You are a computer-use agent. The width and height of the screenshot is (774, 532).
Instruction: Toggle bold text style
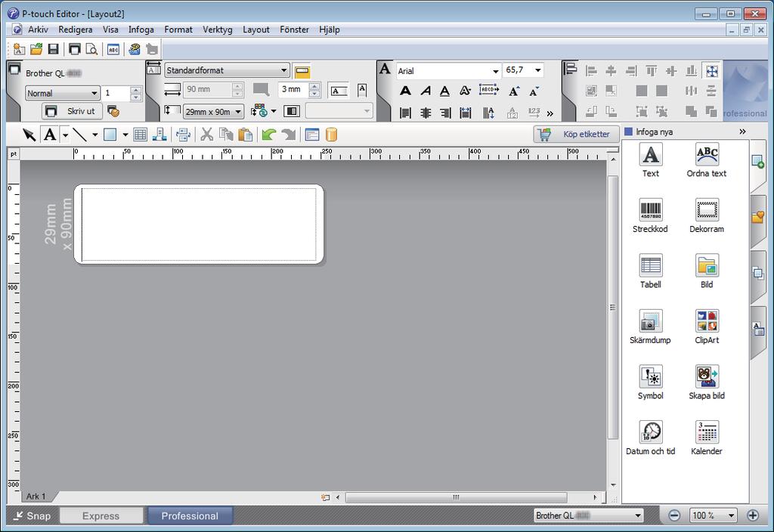pyautogui.click(x=405, y=91)
